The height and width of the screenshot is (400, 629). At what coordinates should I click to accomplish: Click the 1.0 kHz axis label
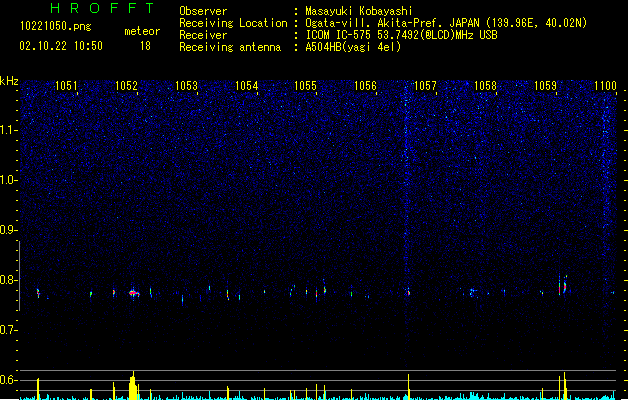click(x=9, y=180)
